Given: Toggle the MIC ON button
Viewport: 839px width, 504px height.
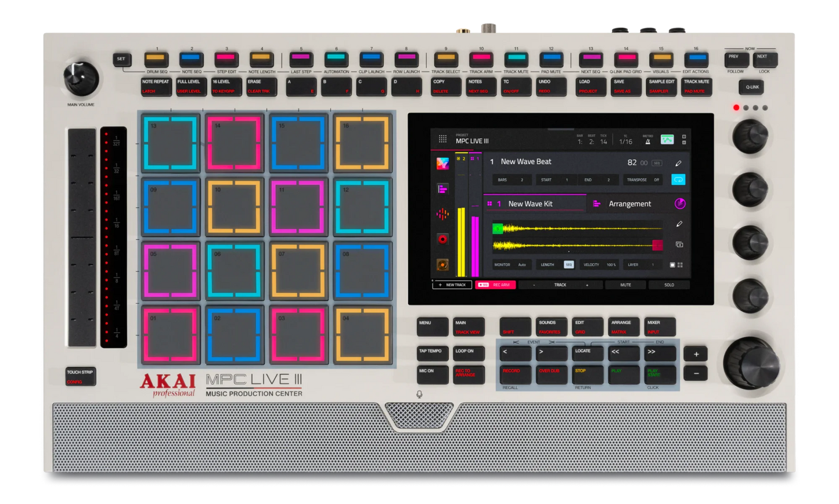Looking at the screenshot, I should click(x=433, y=375).
